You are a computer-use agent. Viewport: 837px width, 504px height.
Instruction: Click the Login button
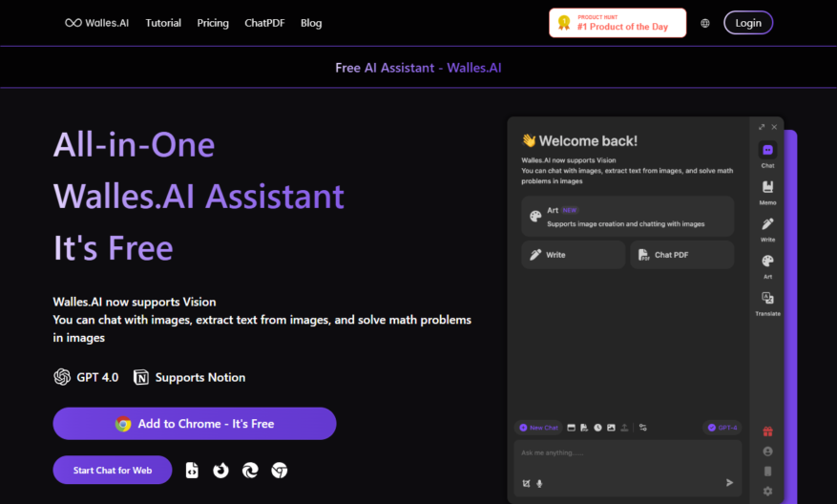[x=748, y=23]
